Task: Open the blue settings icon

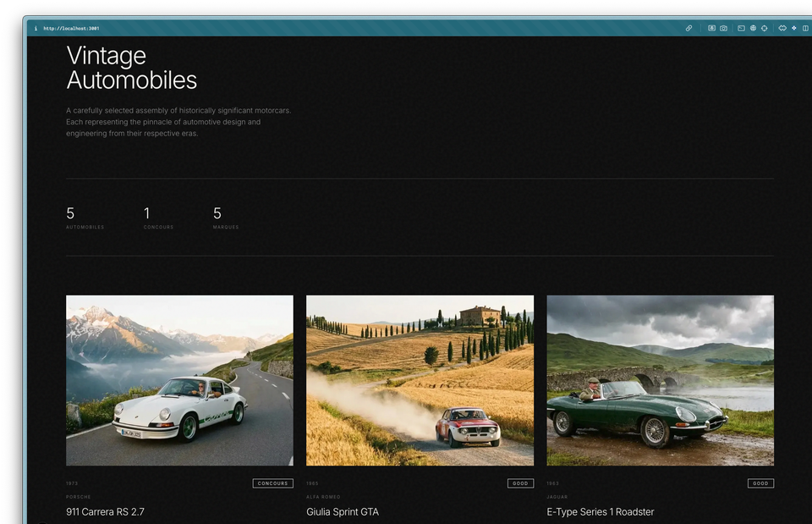Action: point(793,28)
